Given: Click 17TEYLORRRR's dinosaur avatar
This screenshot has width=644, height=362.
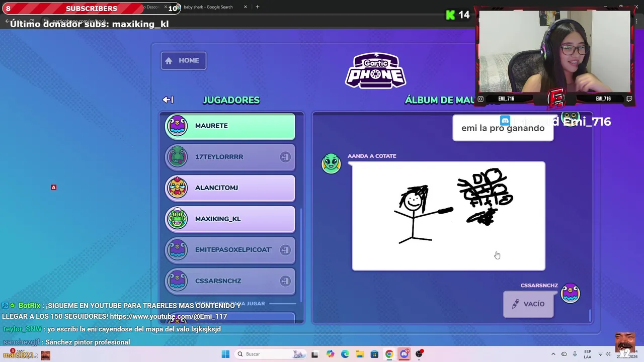Looking at the screenshot, I should (177, 157).
